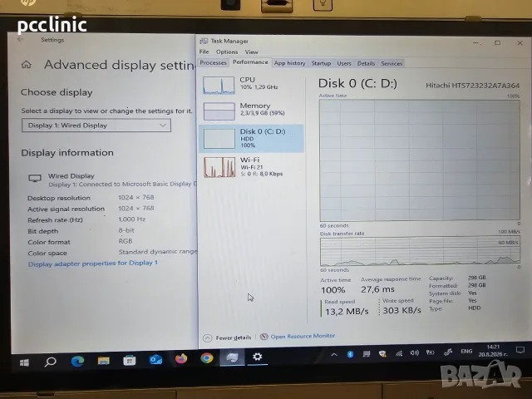Select the Memory performance entry
Screen dimensions: 532x399
coord(251,111)
